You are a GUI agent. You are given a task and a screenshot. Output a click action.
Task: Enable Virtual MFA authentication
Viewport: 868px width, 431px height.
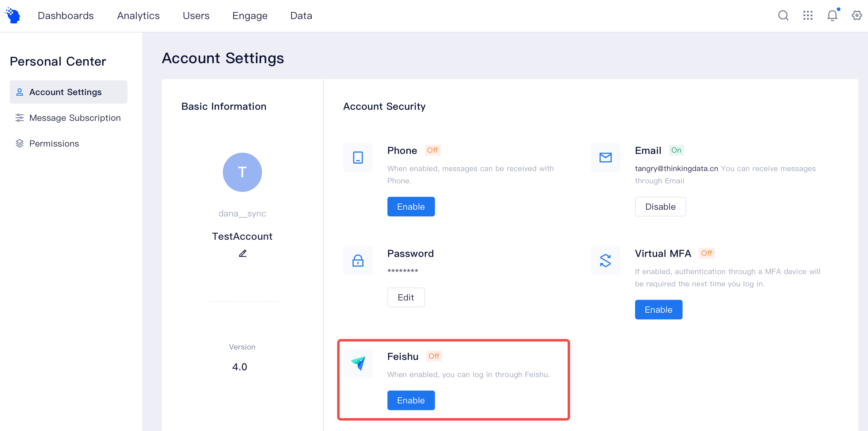[x=658, y=310]
